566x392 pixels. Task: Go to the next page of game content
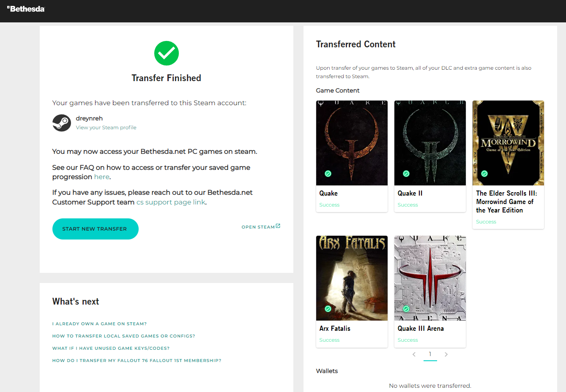tap(446, 354)
